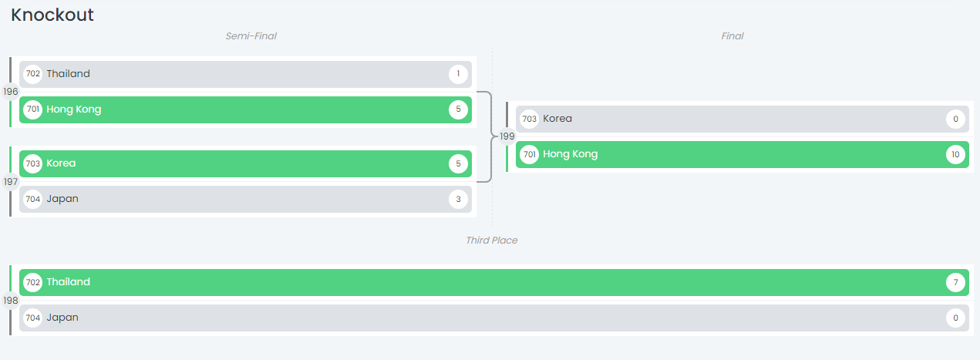The height and width of the screenshot is (360, 980).
Task: Click the Knockout section title
Action: (52, 15)
